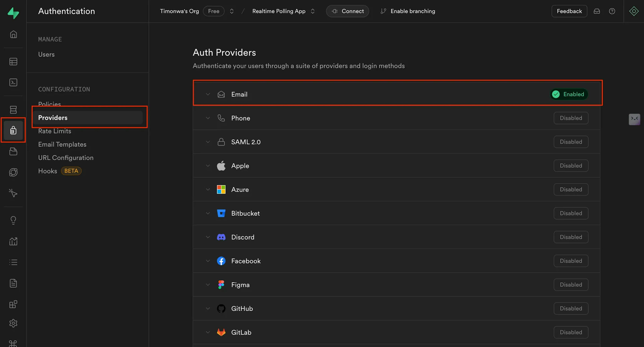The width and height of the screenshot is (644, 347).
Task: Expand the Discord provider chevron
Action: tap(208, 237)
